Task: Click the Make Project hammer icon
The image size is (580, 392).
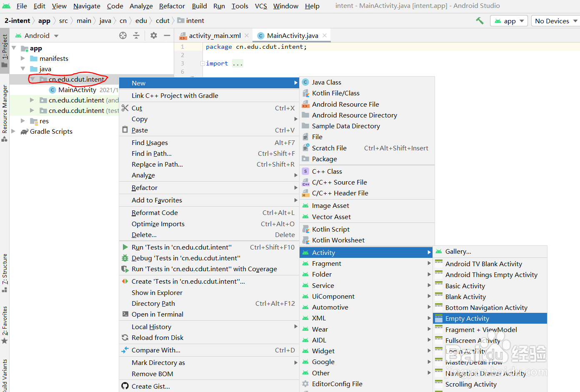Action: (x=480, y=20)
